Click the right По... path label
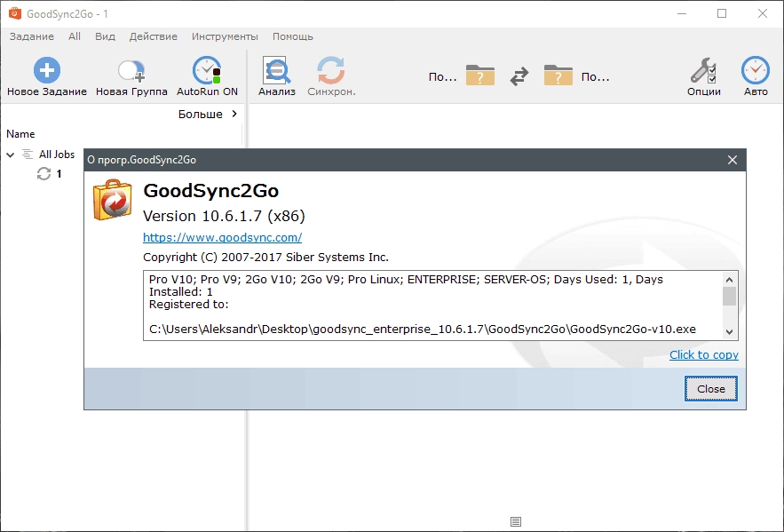784x532 pixels. tap(595, 77)
